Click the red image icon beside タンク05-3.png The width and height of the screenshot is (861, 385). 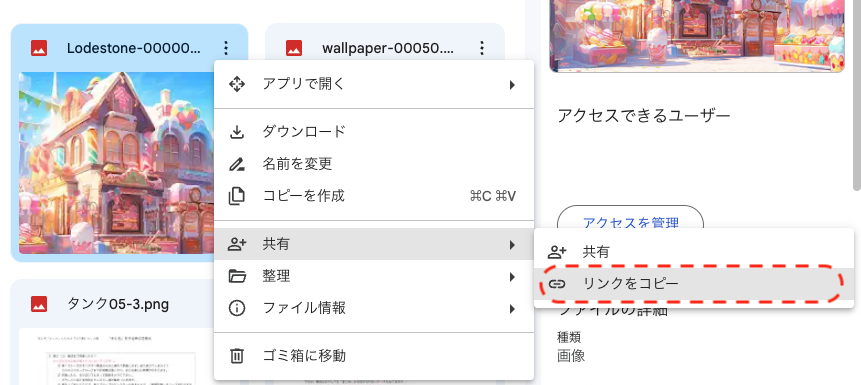(39, 304)
